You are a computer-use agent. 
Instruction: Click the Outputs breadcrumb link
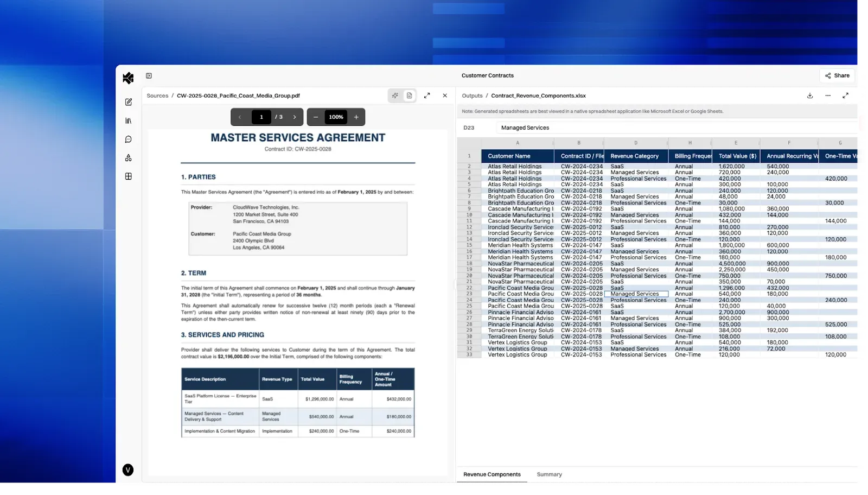(x=472, y=96)
